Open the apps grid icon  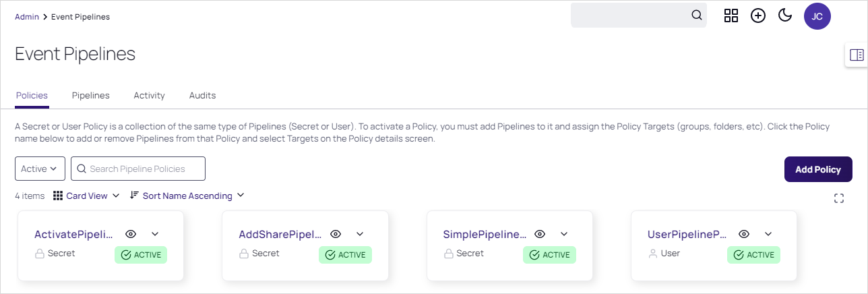[x=731, y=16]
